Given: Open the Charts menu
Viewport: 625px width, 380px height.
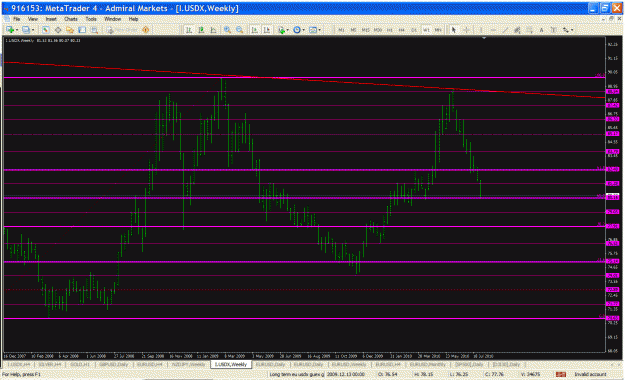Looking at the screenshot, I should pyautogui.click(x=71, y=19).
